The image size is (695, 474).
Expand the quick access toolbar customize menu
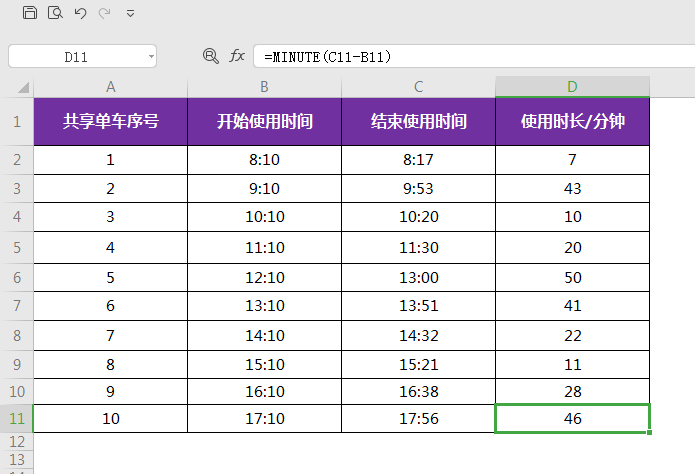click(x=131, y=14)
